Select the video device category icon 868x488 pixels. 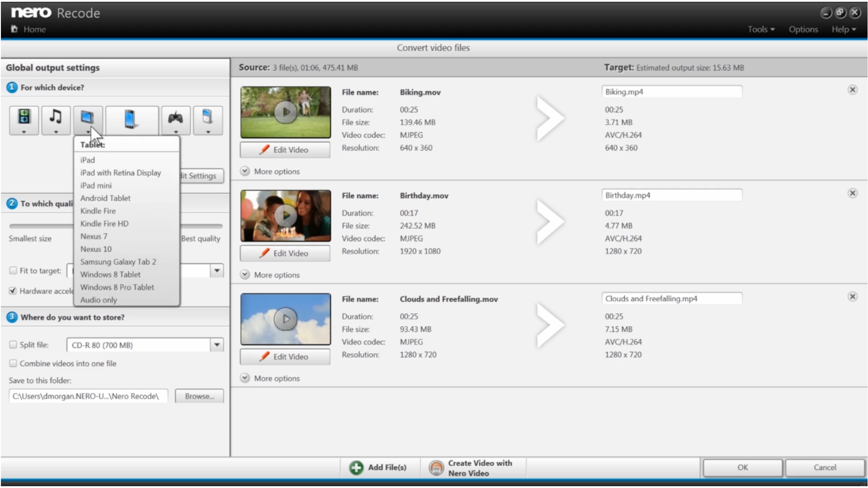click(x=24, y=120)
